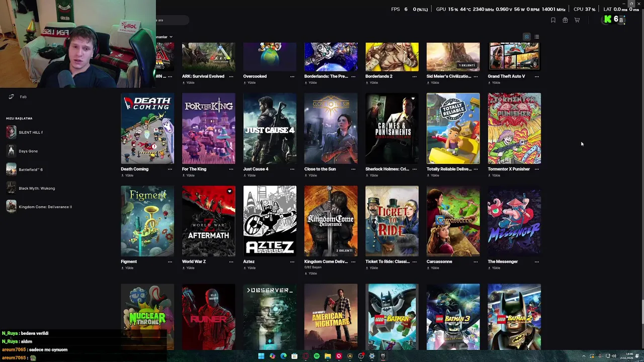Open Microsoft Edge from the taskbar
Viewport: 644px width, 362px height.
point(283,356)
